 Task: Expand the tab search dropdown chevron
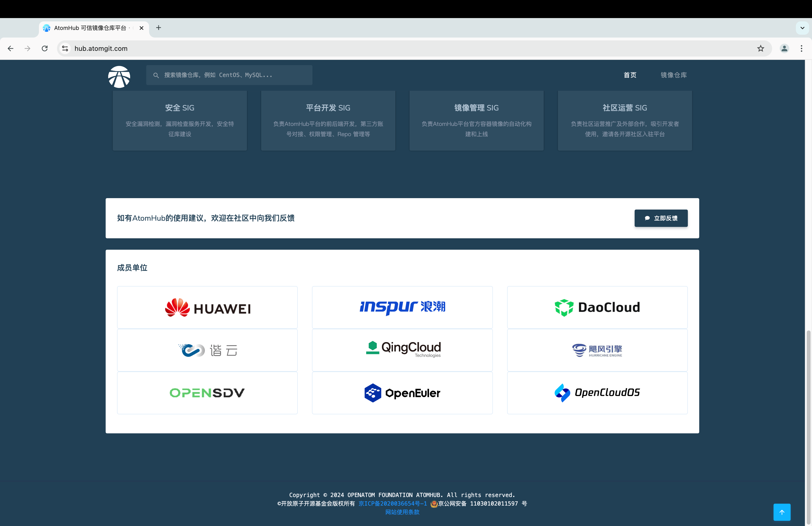(802, 28)
